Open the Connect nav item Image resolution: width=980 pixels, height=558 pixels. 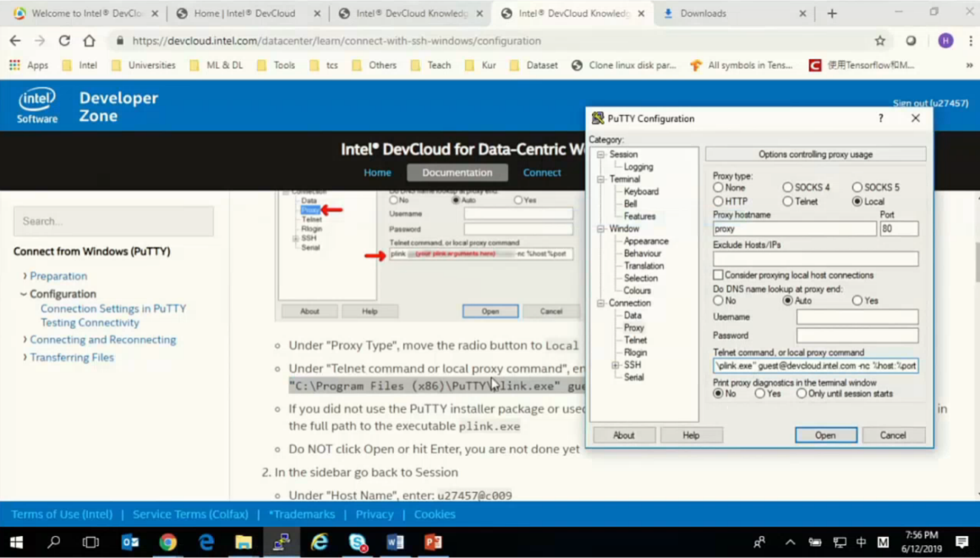coord(542,172)
